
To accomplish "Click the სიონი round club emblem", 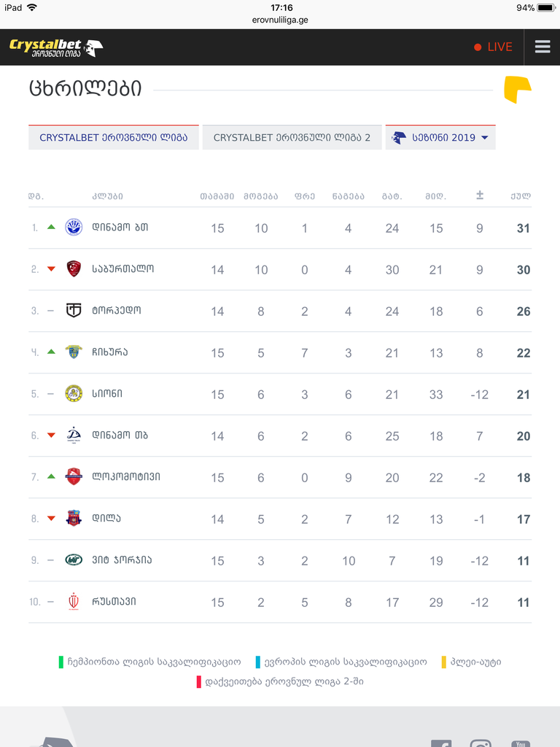I will click(x=74, y=393).
